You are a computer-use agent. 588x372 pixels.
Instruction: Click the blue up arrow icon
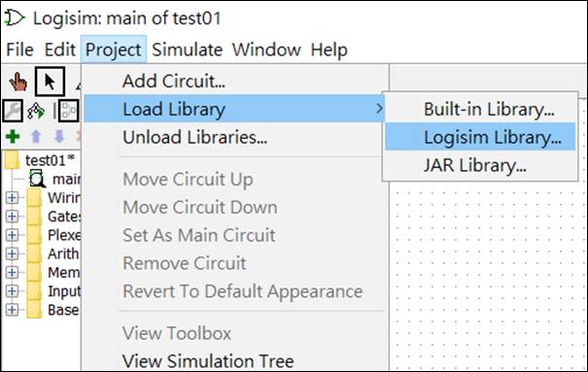[36, 136]
